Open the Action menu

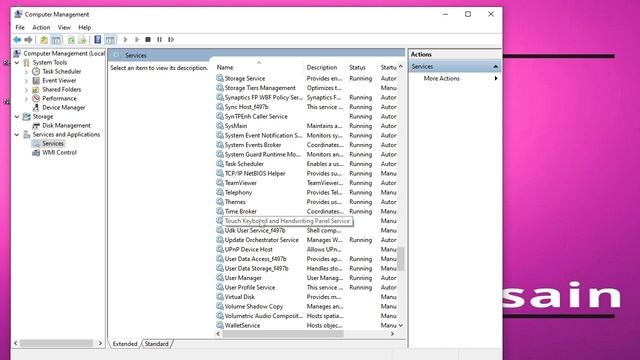[x=41, y=27]
